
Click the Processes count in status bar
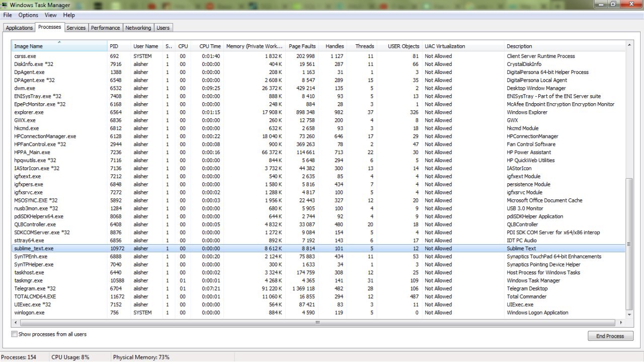coord(19,357)
